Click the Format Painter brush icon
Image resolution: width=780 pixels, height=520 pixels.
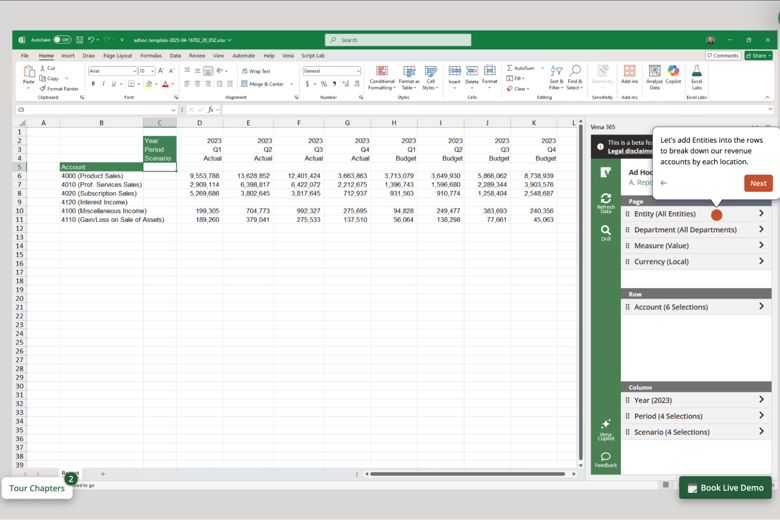click(x=43, y=89)
